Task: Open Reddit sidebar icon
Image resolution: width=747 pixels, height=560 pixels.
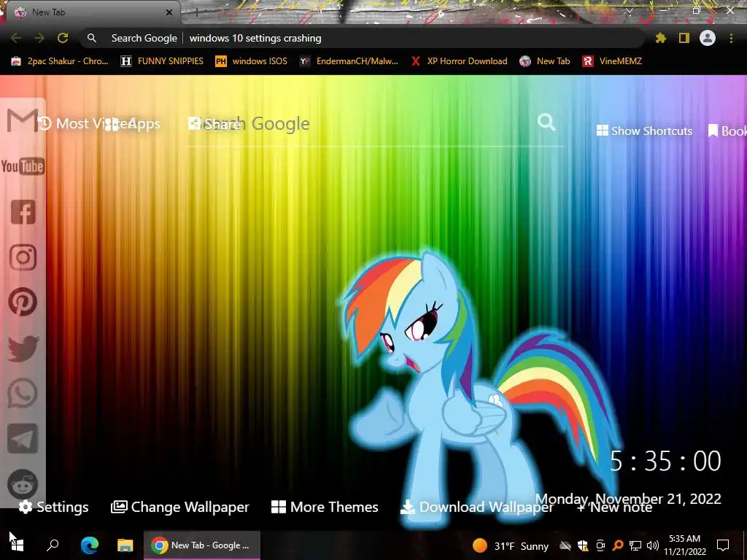Action: click(23, 484)
